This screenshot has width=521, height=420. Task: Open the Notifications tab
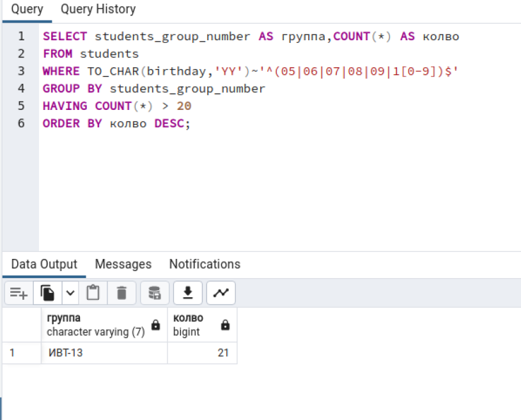click(205, 264)
